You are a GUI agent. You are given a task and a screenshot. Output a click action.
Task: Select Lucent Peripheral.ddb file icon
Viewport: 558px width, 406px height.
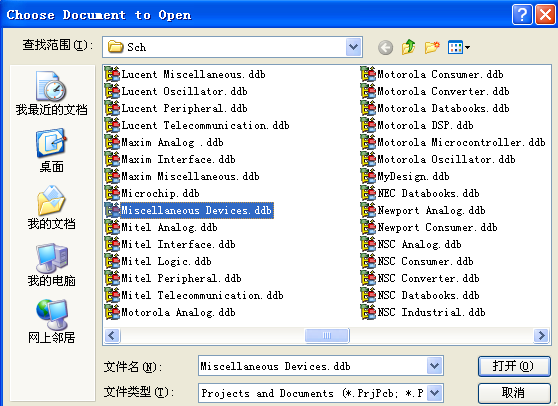click(112, 108)
